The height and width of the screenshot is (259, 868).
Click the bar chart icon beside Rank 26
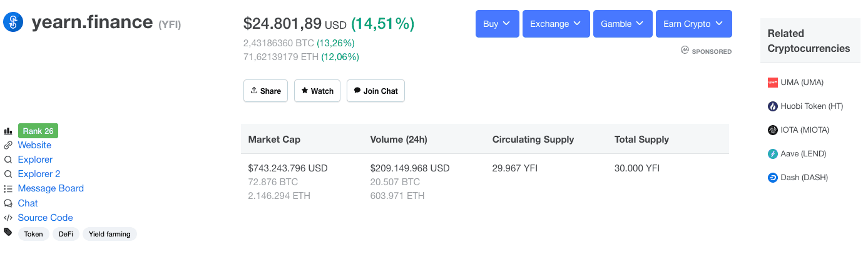click(x=8, y=131)
